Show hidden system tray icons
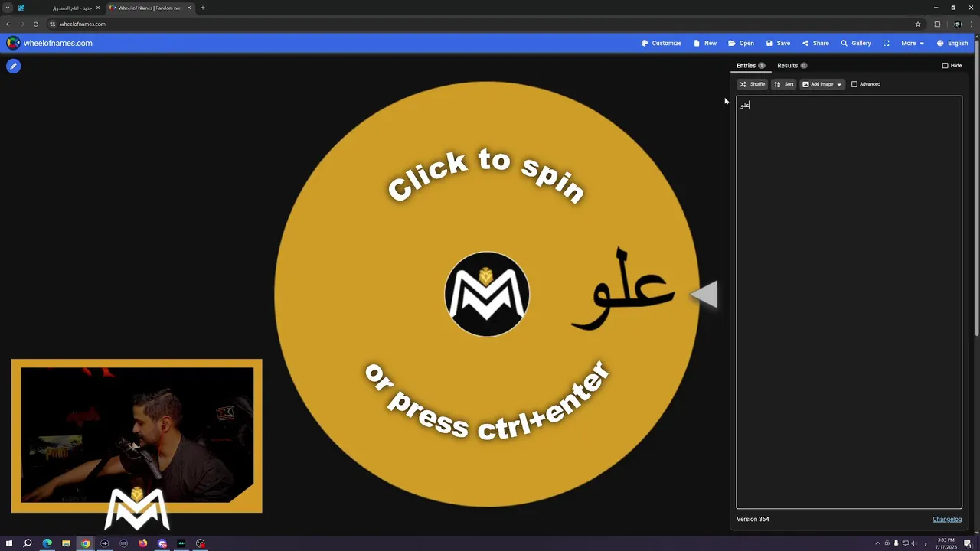980x551 pixels. tap(877, 543)
